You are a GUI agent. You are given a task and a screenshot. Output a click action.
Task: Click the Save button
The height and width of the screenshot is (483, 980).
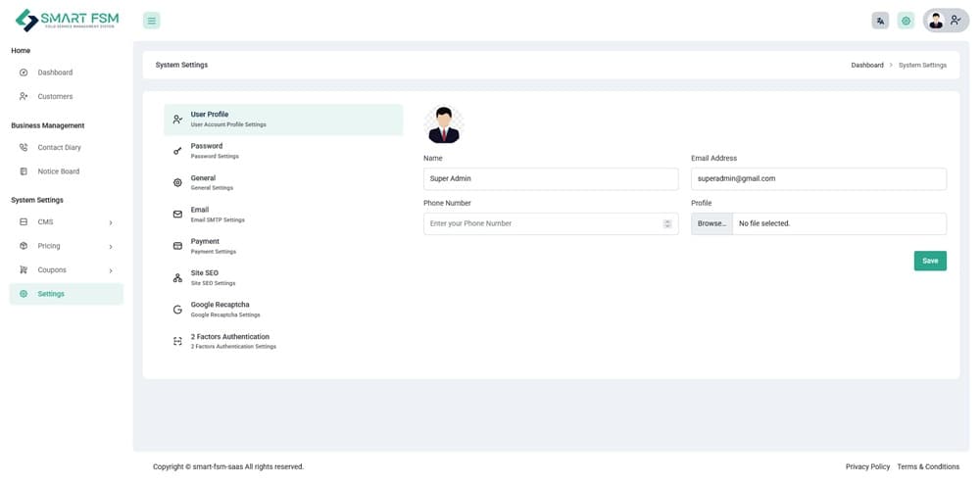point(929,261)
